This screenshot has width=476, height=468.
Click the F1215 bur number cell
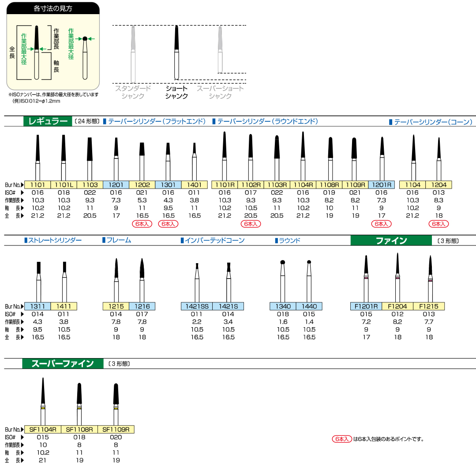click(x=429, y=306)
